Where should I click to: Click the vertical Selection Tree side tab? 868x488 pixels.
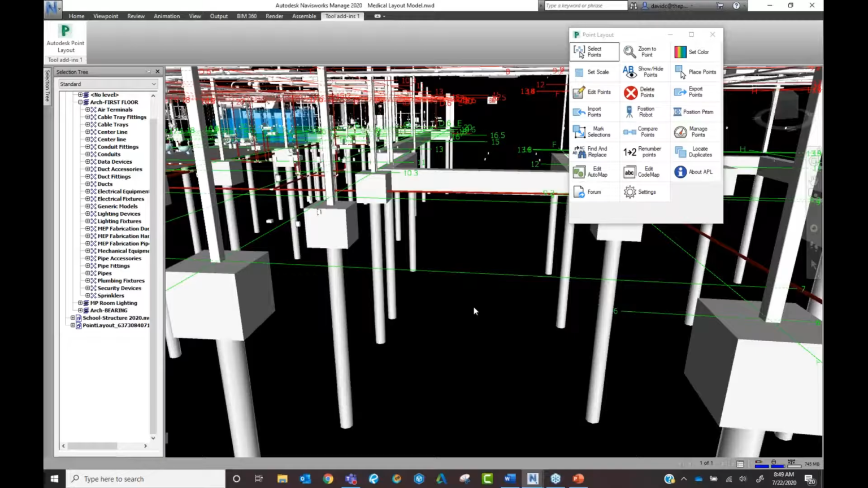click(x=48, y=86)
